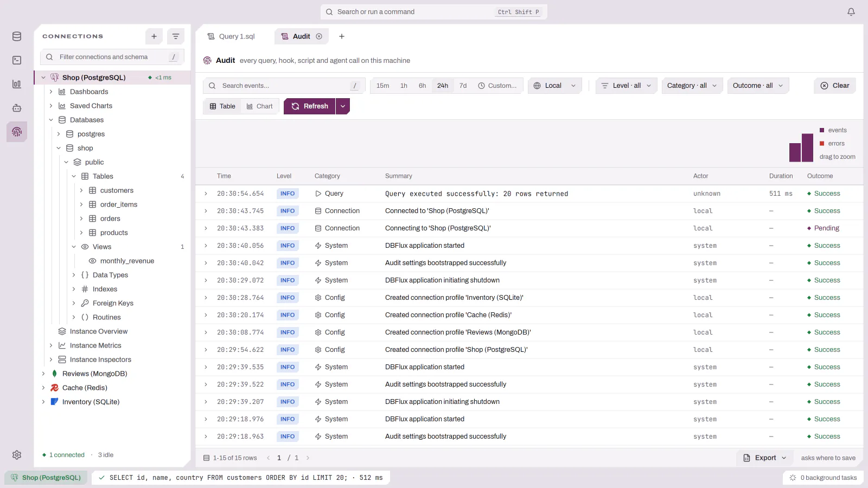The height and width of the screenshot is (488, 868).
Task: Collapse the Shop (PostgreSQL) connection
Action: click(43, 78)
